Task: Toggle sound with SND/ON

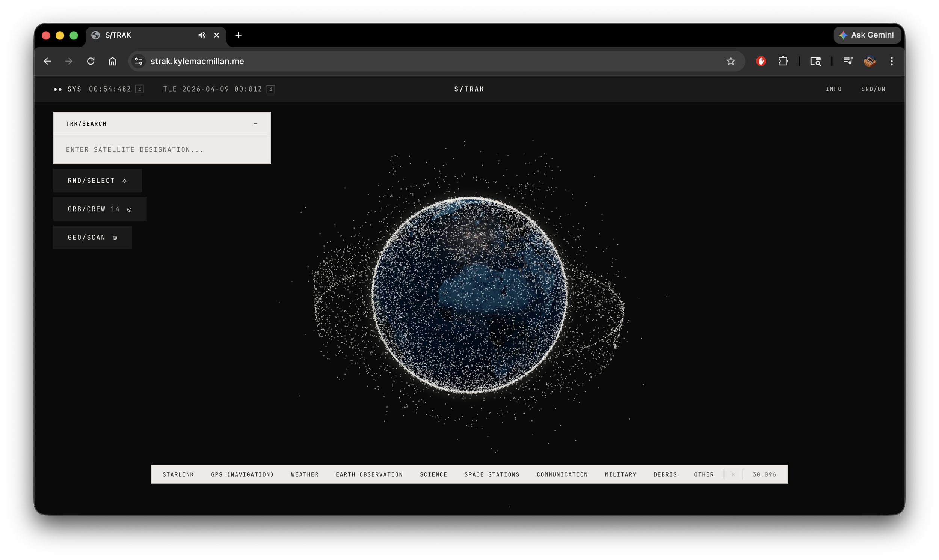Action: click(873, 89)
